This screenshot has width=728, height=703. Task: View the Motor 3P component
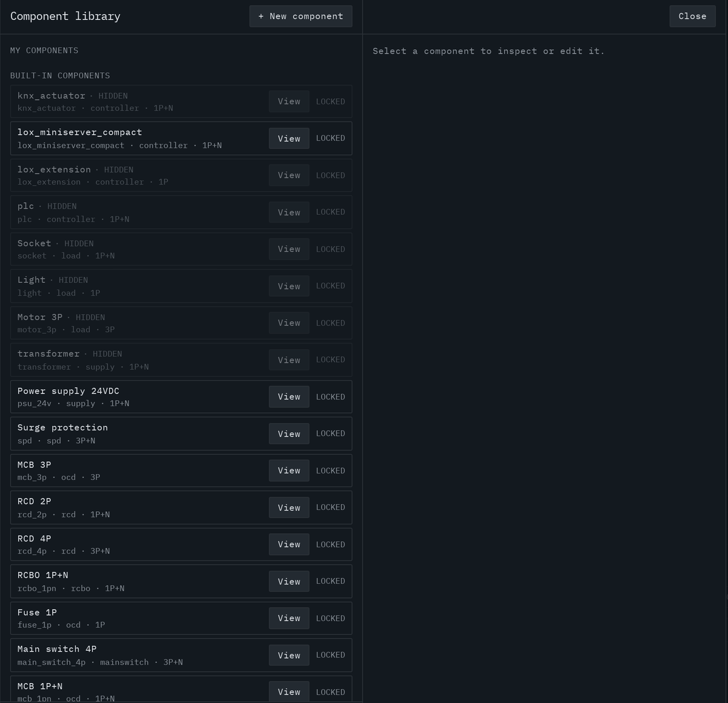tap(289, 323)
